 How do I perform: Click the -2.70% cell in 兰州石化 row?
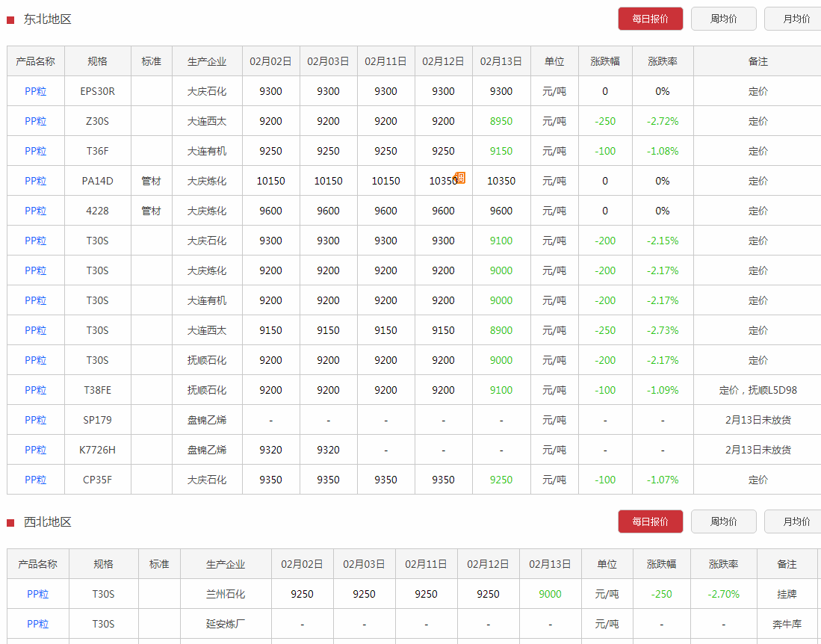coord(724,594)
